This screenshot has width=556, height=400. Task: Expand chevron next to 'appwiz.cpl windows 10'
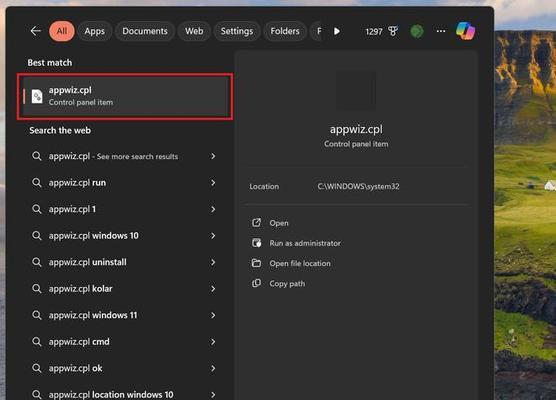point(213,236)
